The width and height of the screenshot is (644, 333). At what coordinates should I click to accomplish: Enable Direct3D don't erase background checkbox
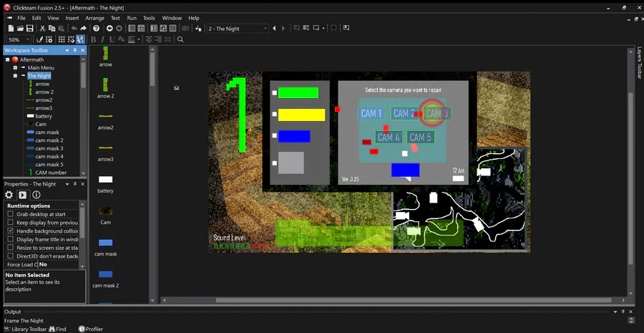pos(10,256)
